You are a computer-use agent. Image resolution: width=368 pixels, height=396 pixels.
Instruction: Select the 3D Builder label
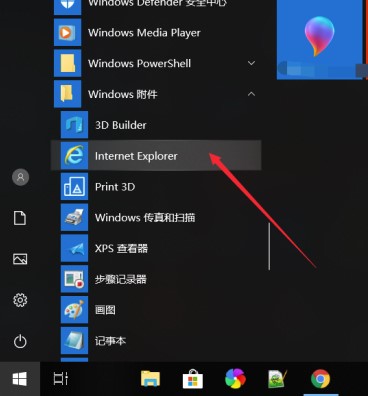pyautogui.click(x=121, y=125)
